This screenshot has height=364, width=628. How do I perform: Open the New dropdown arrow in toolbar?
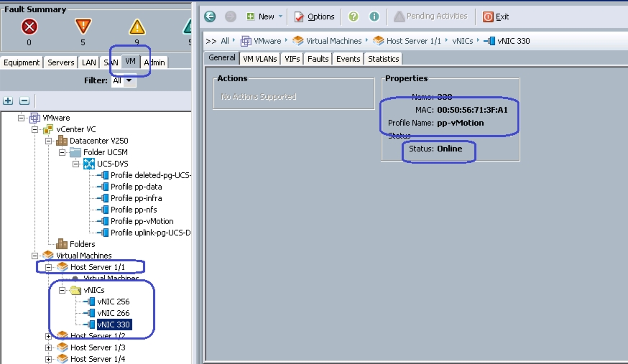pos(280,17)
